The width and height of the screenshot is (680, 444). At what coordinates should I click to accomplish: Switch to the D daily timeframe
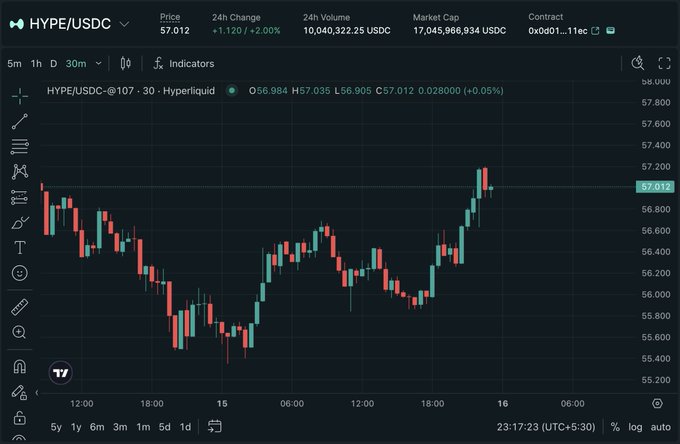[53, 63]
